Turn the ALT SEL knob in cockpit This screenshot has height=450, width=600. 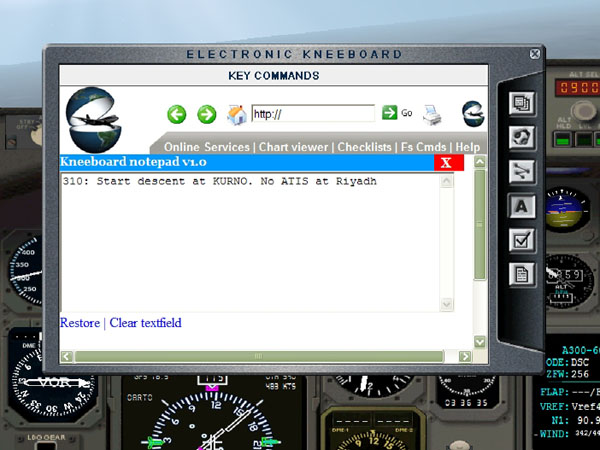point(583,111)
